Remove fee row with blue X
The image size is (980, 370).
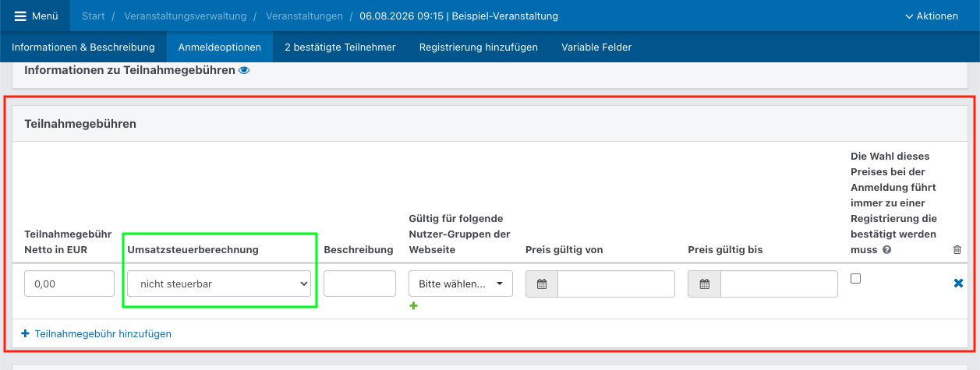coord(958,284)
